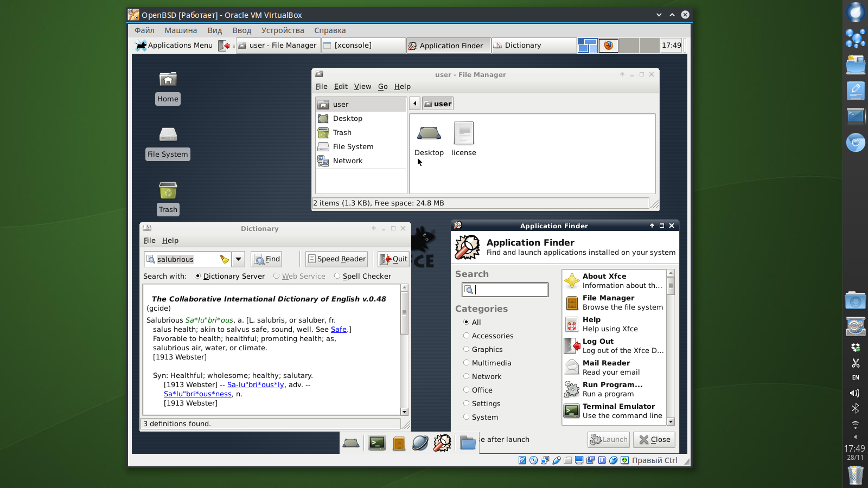Viewport: 868px width, 488px height.
Task: Open the Go menu in File Manager
Action: [x=383, y=87]
